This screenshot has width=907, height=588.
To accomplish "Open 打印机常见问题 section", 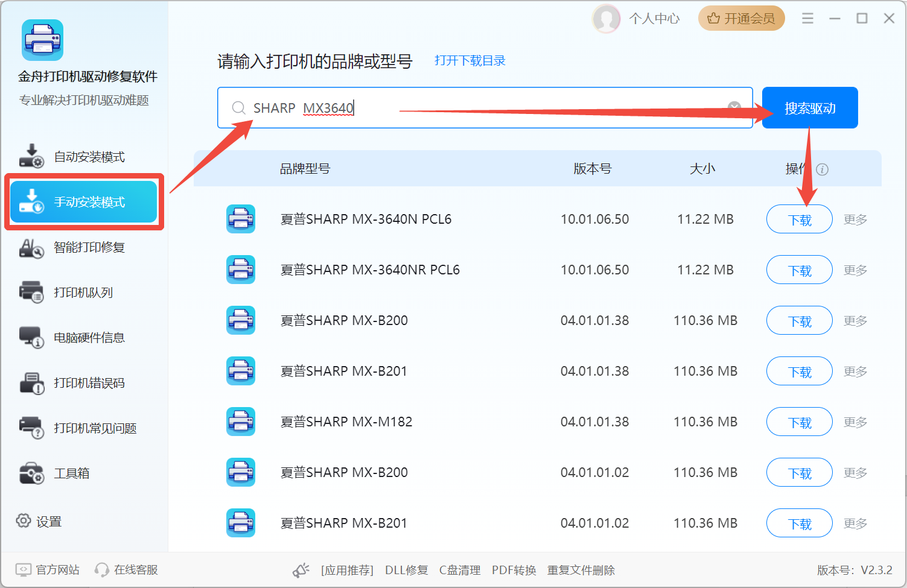I will pyautogui.click(x=83, y=428).
